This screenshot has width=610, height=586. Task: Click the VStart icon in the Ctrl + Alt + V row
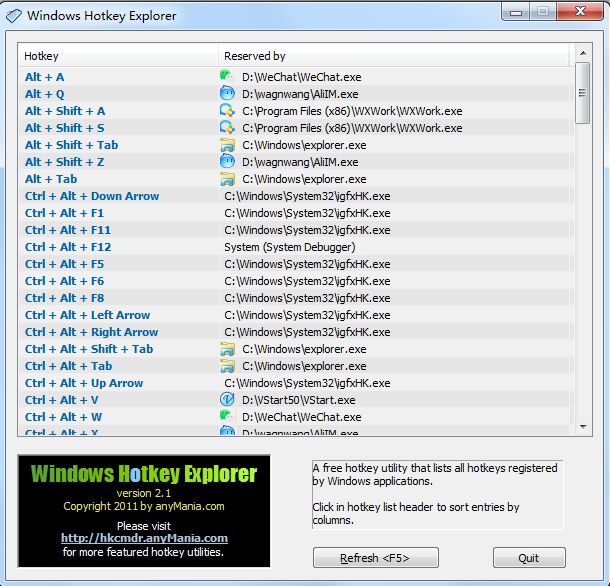point(227,400)
